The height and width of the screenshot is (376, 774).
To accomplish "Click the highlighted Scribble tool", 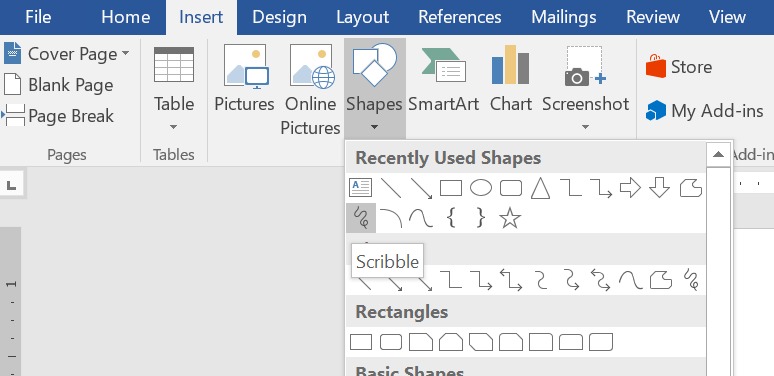I will pos(361,218).
